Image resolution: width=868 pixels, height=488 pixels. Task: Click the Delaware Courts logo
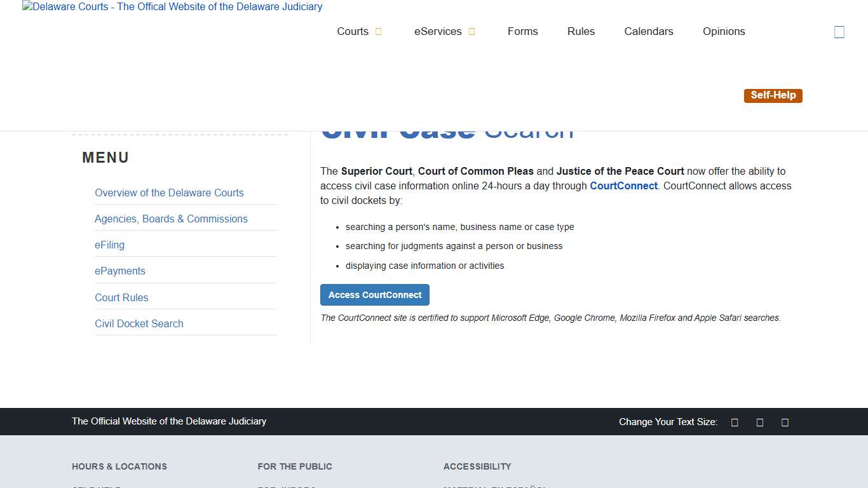172,7
